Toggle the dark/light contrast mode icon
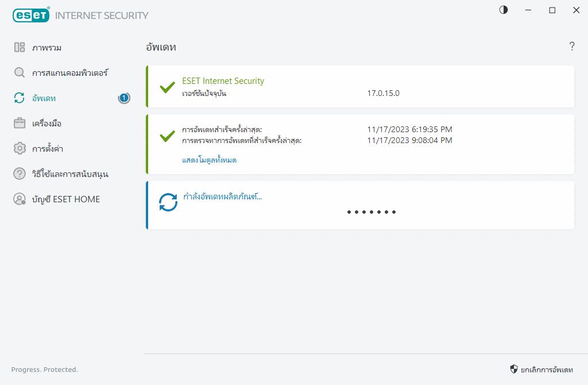 [504, 10]
